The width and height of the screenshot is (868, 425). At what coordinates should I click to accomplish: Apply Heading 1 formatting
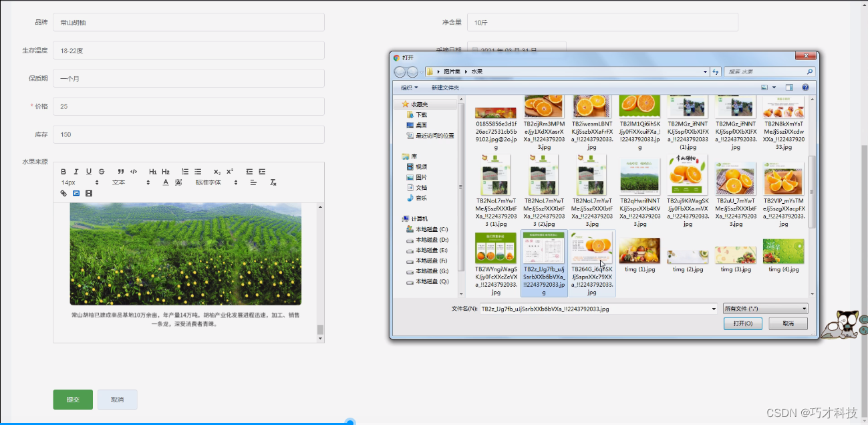[153, 172]
